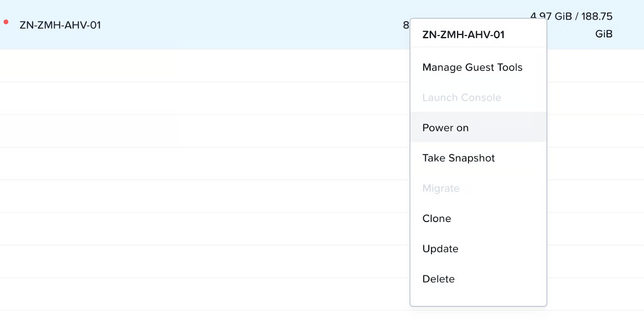Click the disabled Migrate entry
Viewport: 644px width, 335px height.
pyautogui.click(x=441, y=188)
